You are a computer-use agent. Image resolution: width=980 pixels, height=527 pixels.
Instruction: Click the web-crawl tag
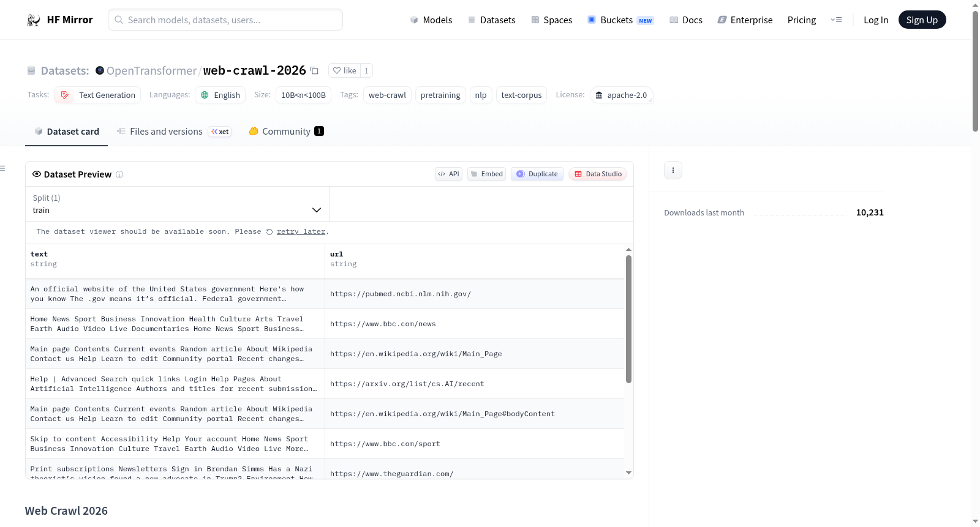click(x=387, y=95)
